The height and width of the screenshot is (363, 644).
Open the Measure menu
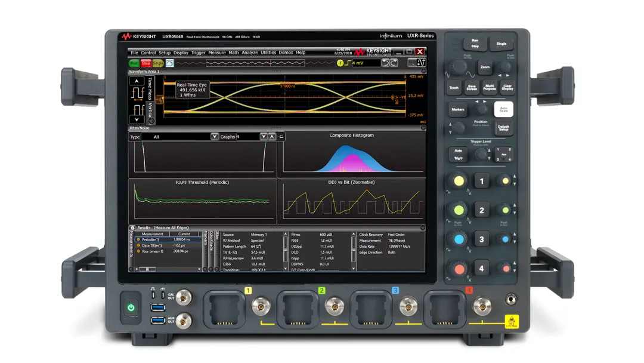[x=217, y=53]
